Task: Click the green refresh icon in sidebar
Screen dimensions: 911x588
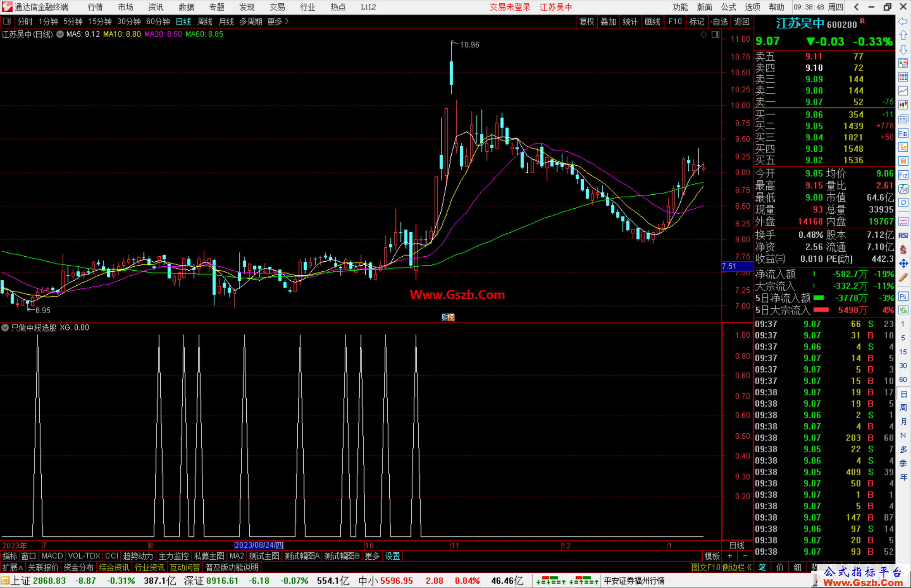Action: click(903, 310)
